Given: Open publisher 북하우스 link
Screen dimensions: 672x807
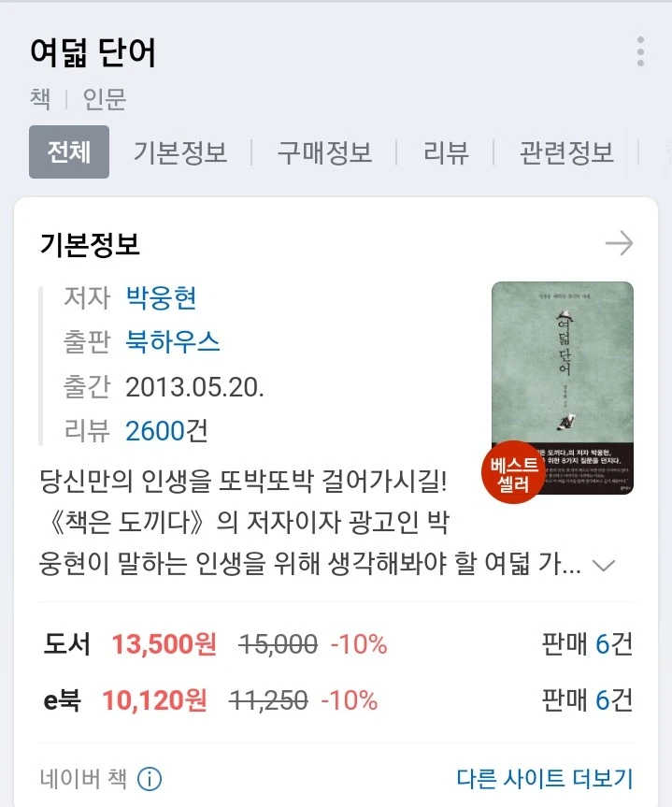Looking at the screenshot, I should pos(173,341).
